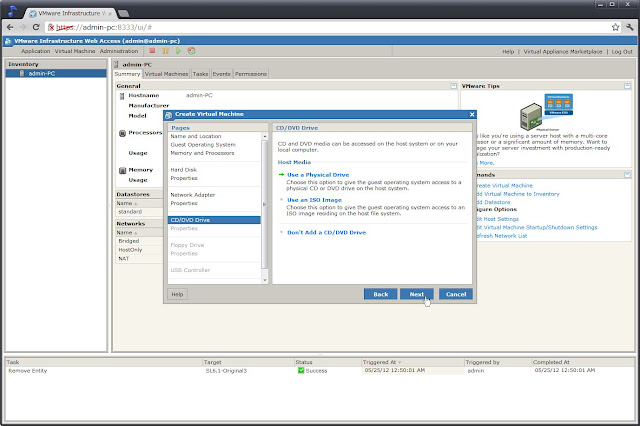The image size is (640, 426).
Task: Open Virtual Machine Startup/Shutdown Settings command
Action: click(537, 227)
